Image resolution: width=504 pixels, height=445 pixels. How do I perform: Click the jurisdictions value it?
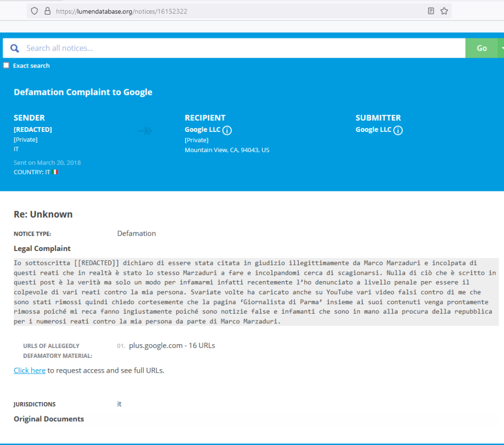119,404
